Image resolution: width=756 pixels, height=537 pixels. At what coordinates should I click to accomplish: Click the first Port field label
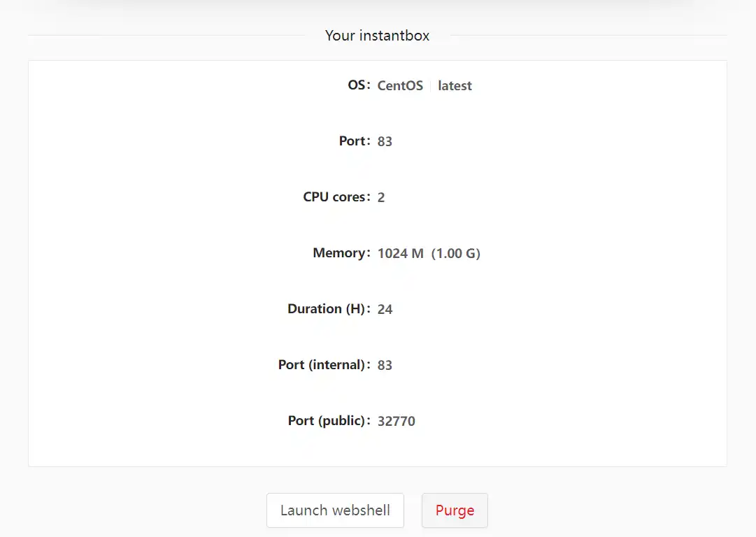pos(352,141)
